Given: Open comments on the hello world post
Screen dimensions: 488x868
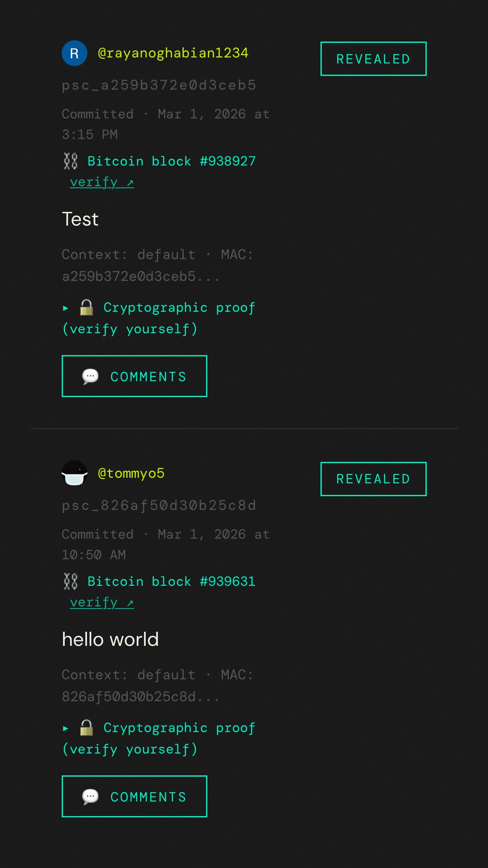Looking at the screenshot, I should (x=134, y=796).
